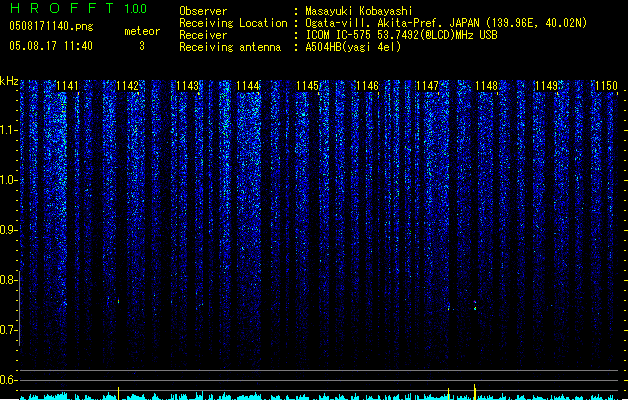Click the 1141 time marker

67,86
